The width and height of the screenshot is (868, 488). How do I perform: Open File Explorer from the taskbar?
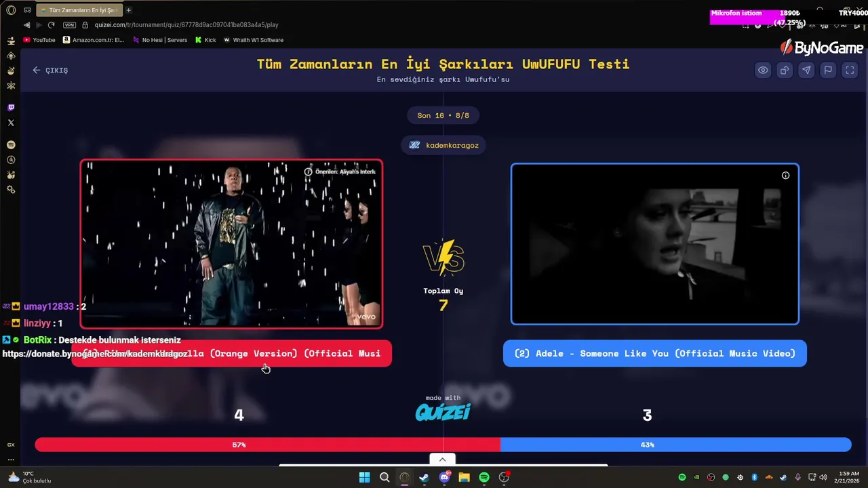tap(464, 477)
